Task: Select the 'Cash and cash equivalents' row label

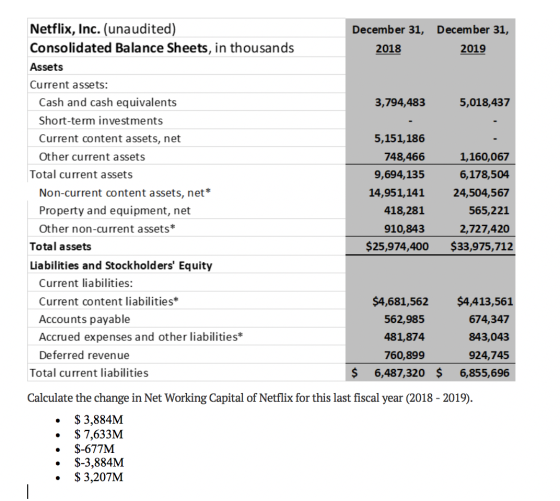Action: (x=108, y=102)
